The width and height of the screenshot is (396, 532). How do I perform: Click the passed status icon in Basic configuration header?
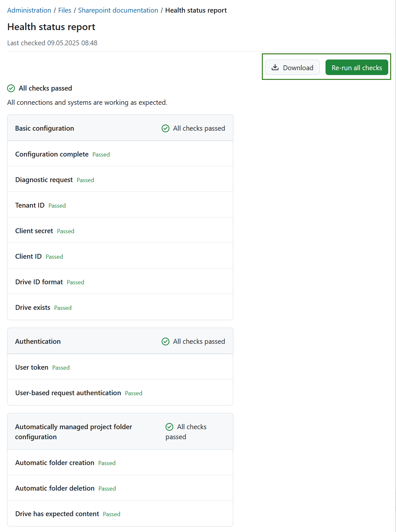point(165,128)
